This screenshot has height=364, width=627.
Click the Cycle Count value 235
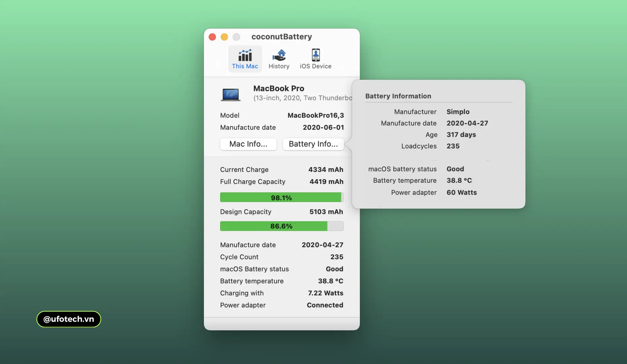pyautogui.click(x=337, y=257)
